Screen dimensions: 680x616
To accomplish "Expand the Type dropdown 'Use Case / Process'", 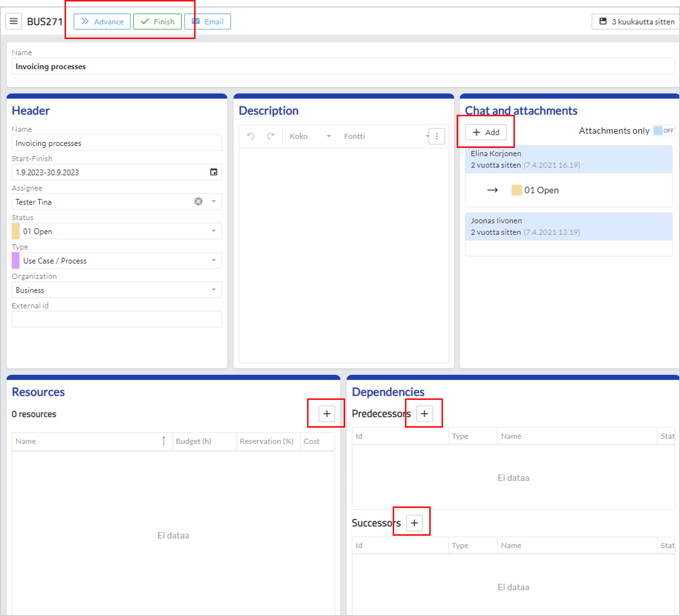I will (214, 260).
